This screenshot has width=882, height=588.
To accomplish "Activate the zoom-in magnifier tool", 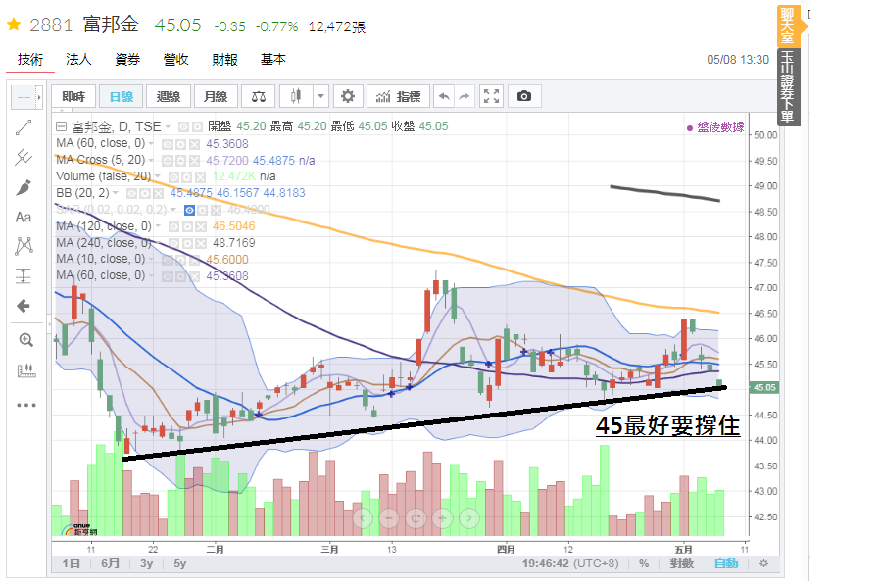I will point(25,340).
